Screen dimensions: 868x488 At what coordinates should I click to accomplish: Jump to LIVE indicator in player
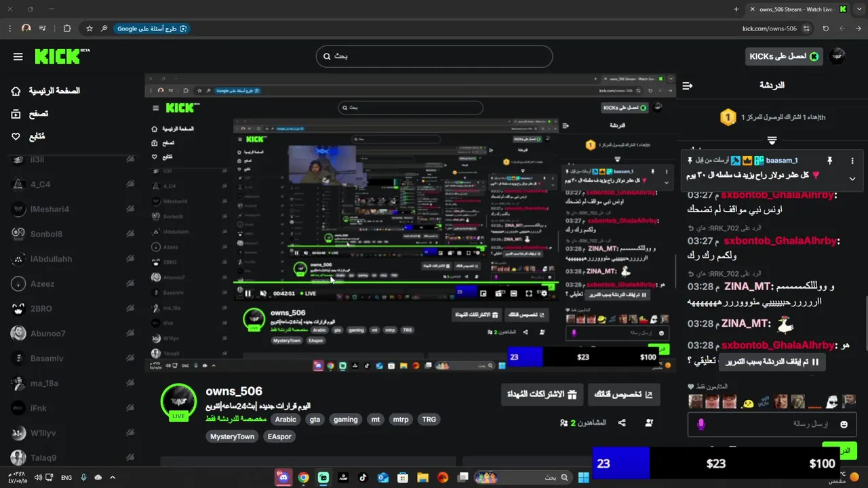(307, 293)
